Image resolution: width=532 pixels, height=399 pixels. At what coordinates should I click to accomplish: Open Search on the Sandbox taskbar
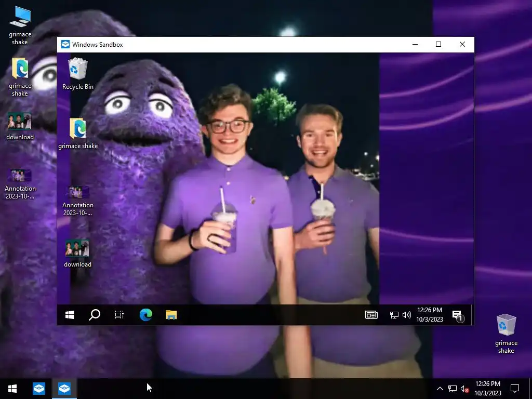pyautogui.click(x=95, y=315)
